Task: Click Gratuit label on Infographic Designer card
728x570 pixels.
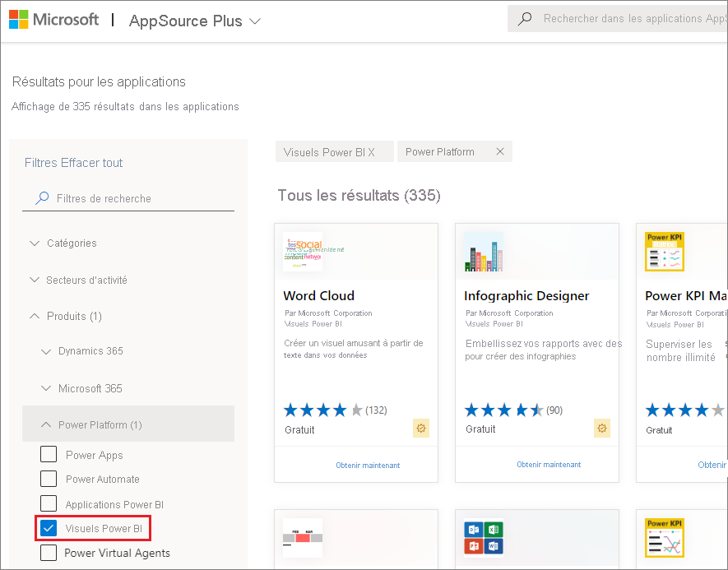Action: 480,429
